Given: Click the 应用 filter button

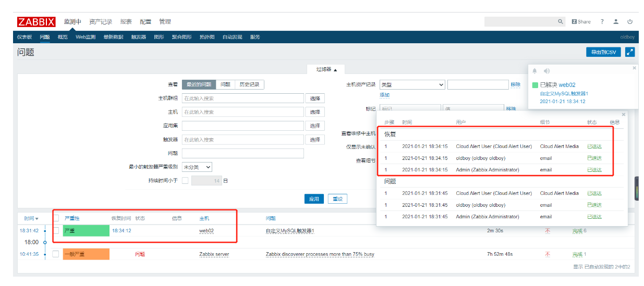Looking at the screenshot, I should click(x=313, y=199).
